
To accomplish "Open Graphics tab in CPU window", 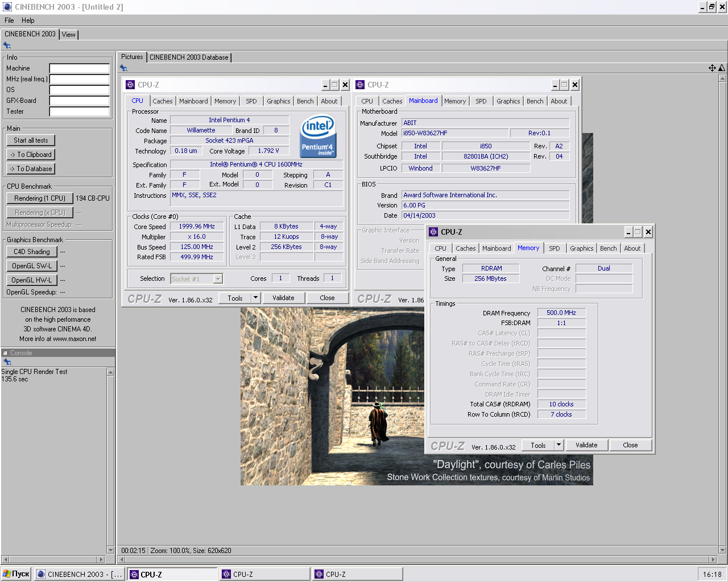I will (x=279, y=101).
